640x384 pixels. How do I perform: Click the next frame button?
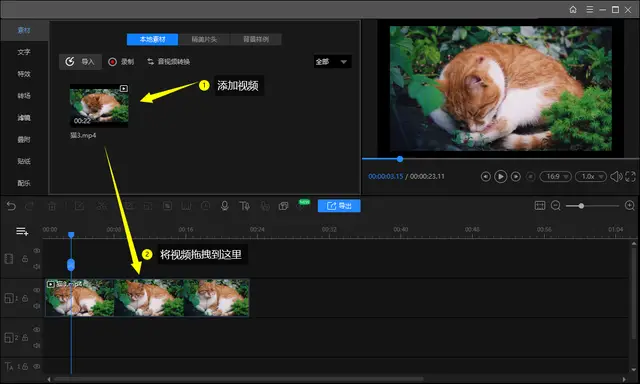pos(516,176)
